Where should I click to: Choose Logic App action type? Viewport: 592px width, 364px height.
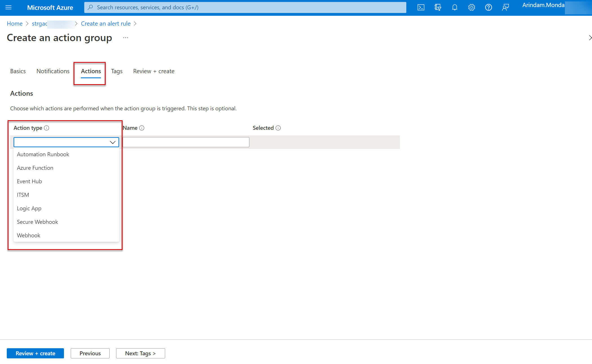coord(29,208)
